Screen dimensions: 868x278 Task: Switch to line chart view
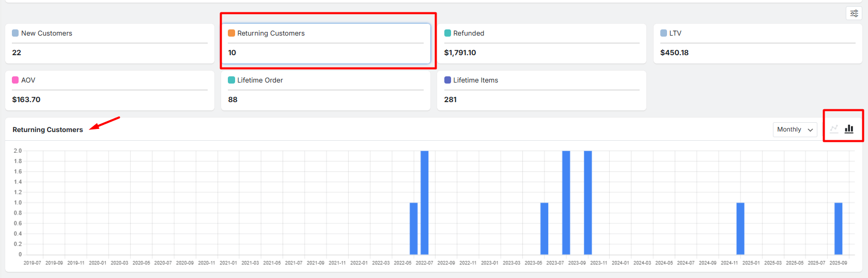tap(834, 129)
